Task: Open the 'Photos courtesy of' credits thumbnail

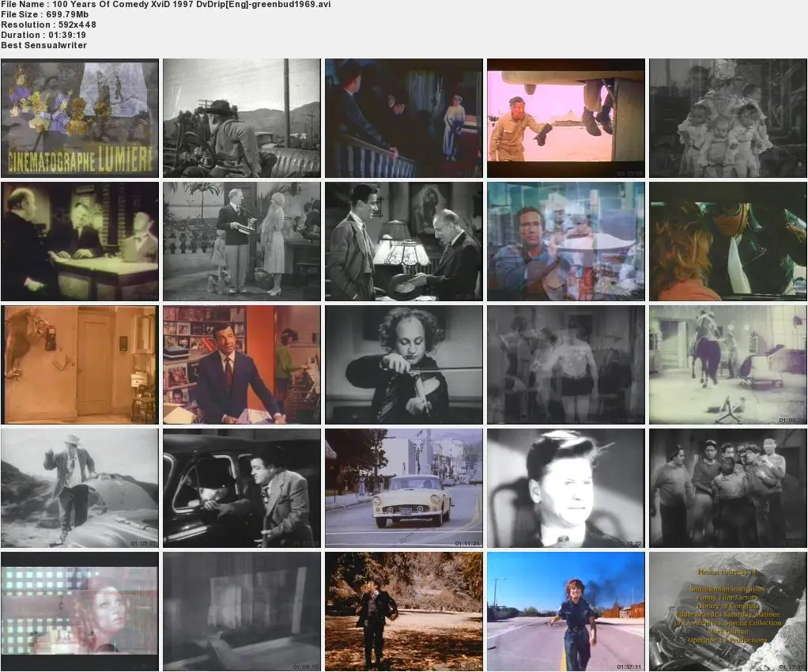Action: point(727,612)
